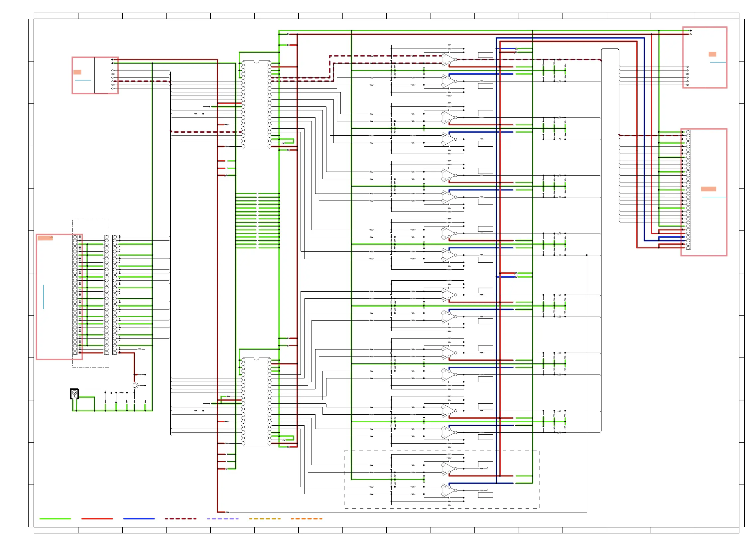The height and width of the screenshot is (560, 754).
Task: Click the pink-outlined block at top right corner
Action: tap(704, 57)
